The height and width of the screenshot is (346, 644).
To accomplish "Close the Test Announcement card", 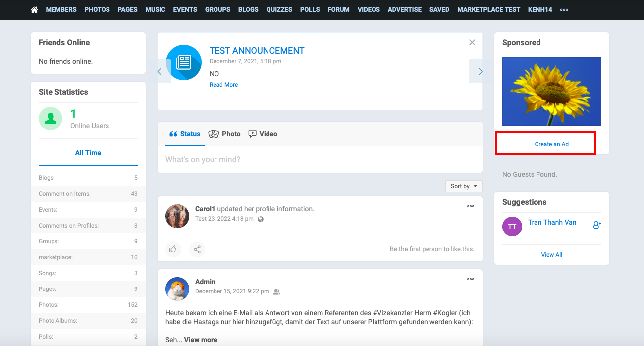I will coord(472,43).
